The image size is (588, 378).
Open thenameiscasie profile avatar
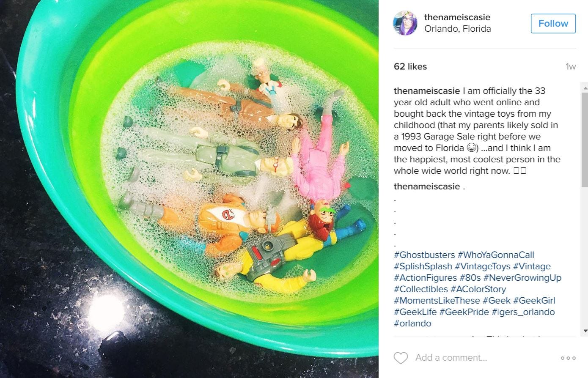[405, 23]
